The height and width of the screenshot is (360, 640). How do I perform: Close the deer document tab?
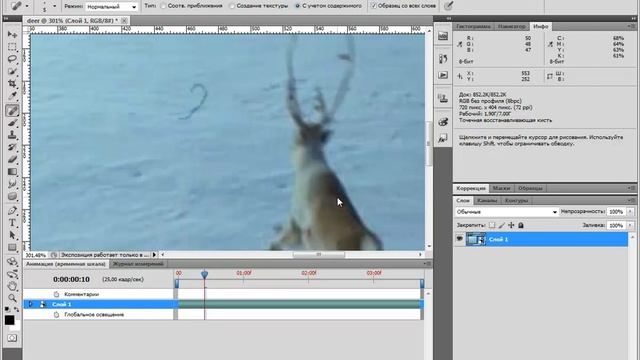tap(124, 20)
